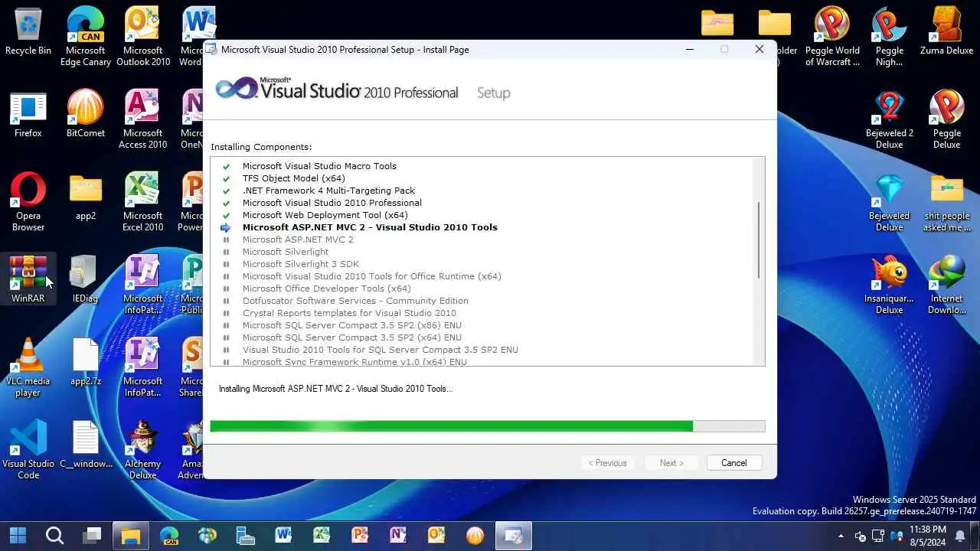Click the blue arrow beside the current component

click(x=226, y=227)
